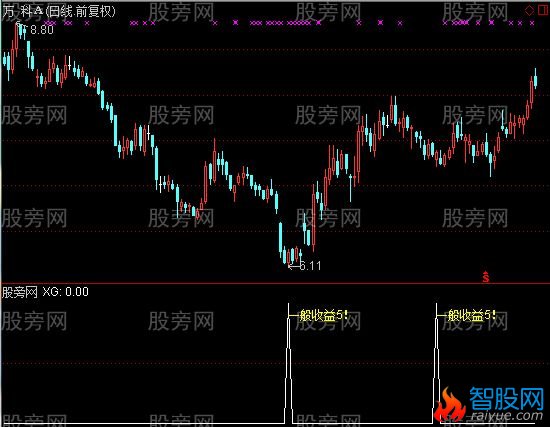Click the raiyue.com link

coord(507,416)
